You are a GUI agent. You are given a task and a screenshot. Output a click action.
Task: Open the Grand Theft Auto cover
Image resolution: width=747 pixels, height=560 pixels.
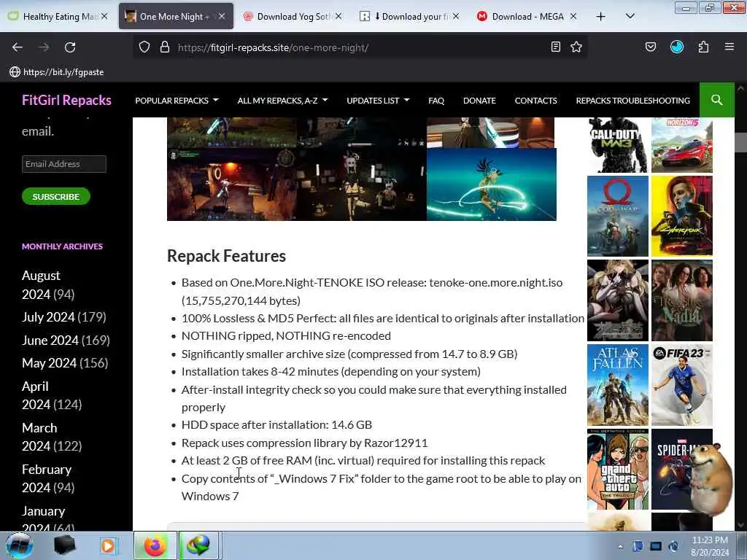[x=617, y=469]
